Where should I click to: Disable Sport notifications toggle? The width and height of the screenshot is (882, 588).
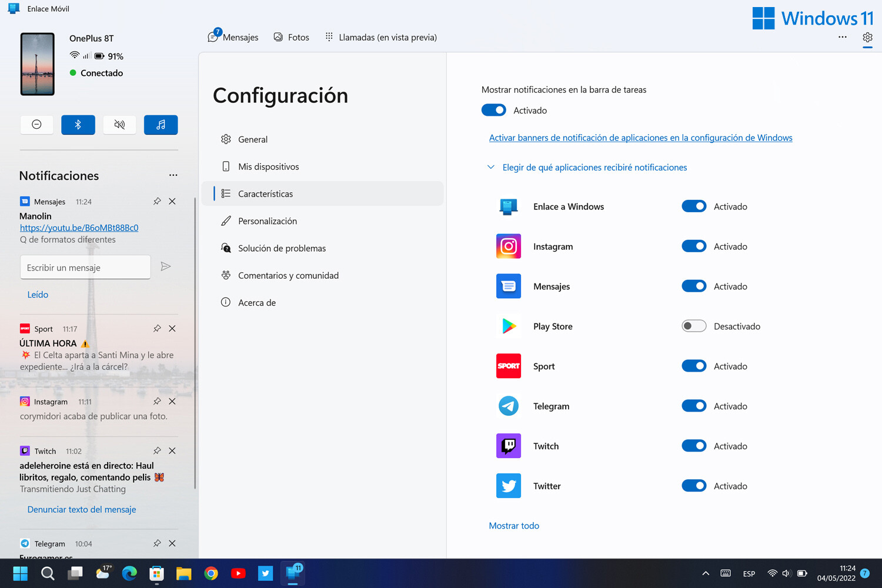click(694, 366)
